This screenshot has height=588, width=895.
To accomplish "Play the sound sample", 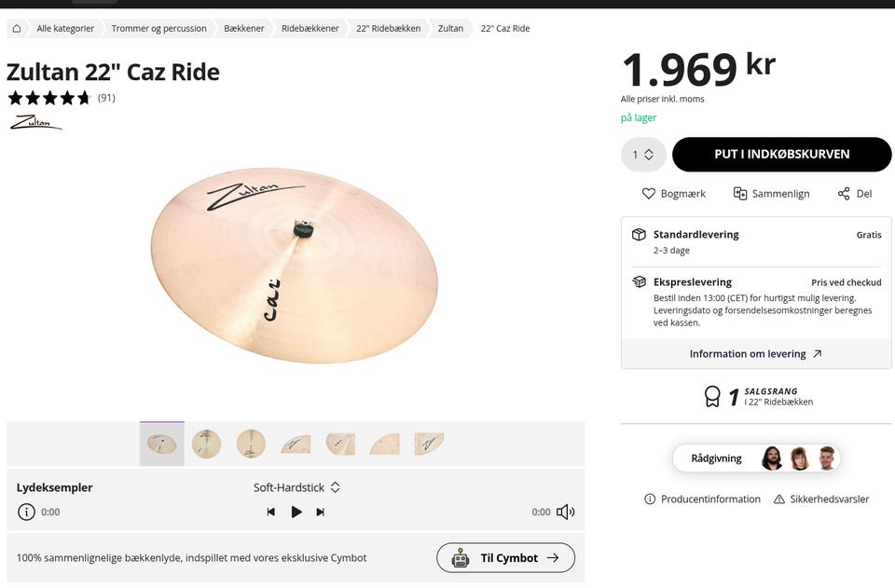I will pos(296,512).
